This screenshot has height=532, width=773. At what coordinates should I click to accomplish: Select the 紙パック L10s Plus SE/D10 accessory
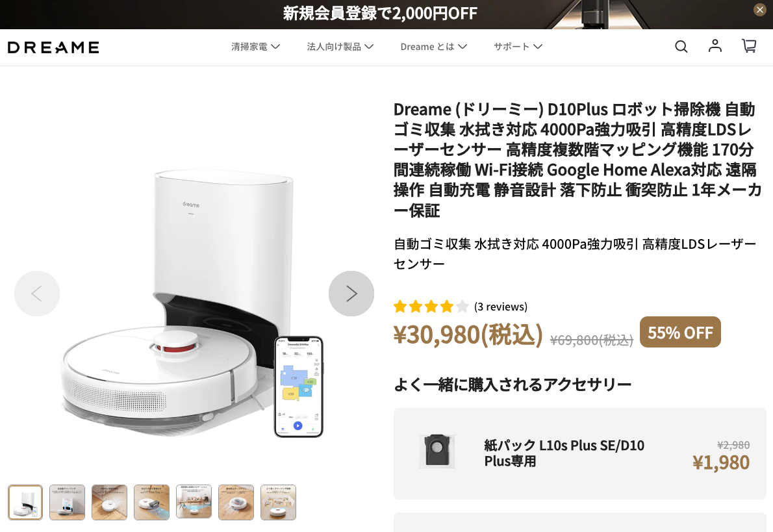point(579,453)
